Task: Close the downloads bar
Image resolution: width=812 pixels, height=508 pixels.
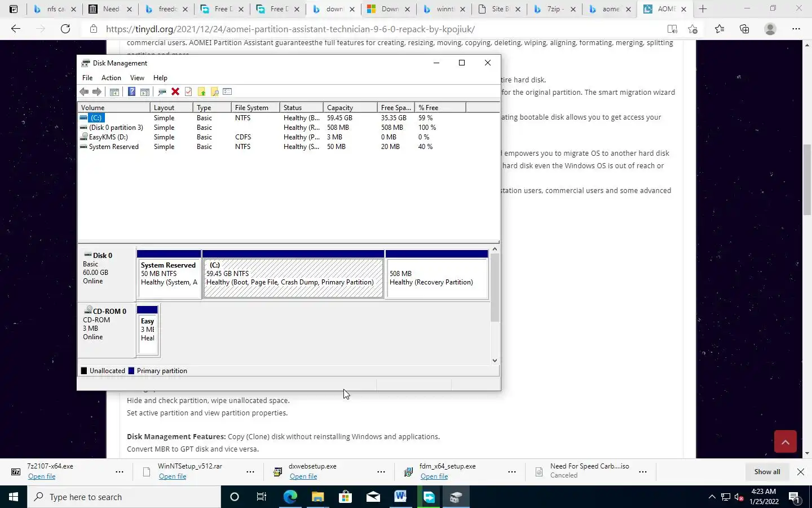Action: (801, 472)
